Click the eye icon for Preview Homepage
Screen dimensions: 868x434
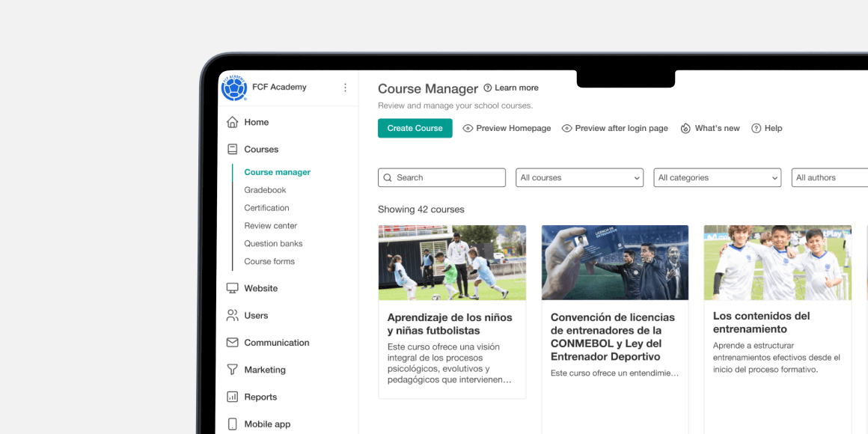coord(468,129)
